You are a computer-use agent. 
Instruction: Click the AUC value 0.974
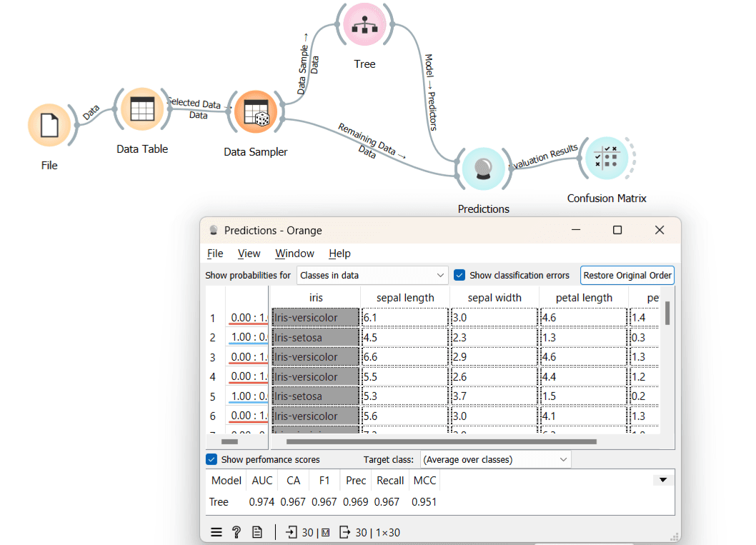coord(262,501)
